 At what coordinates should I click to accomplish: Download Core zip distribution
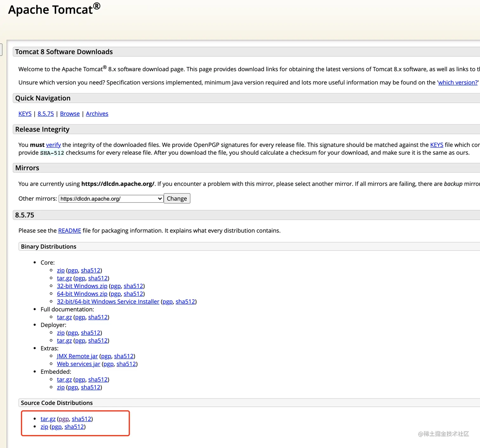point(61,271)
